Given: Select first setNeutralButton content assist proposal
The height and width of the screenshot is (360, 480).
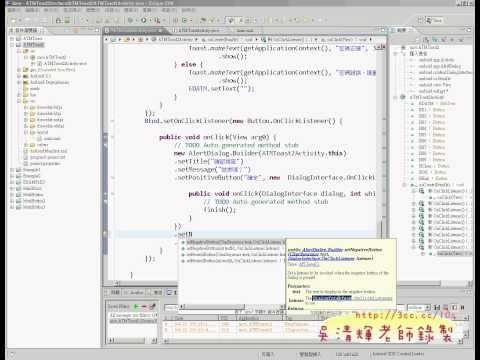Looking at the screenshot, I should (x=233, y=255).
